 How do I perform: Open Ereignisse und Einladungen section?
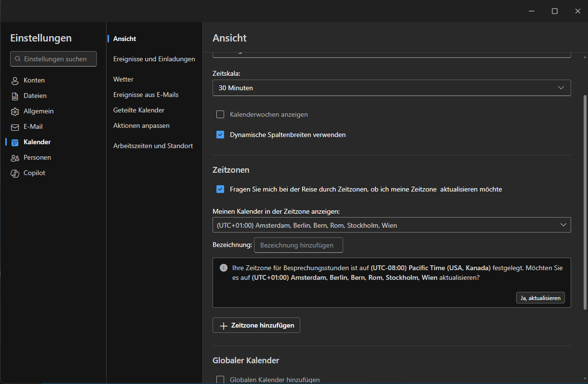click(154, 59)
